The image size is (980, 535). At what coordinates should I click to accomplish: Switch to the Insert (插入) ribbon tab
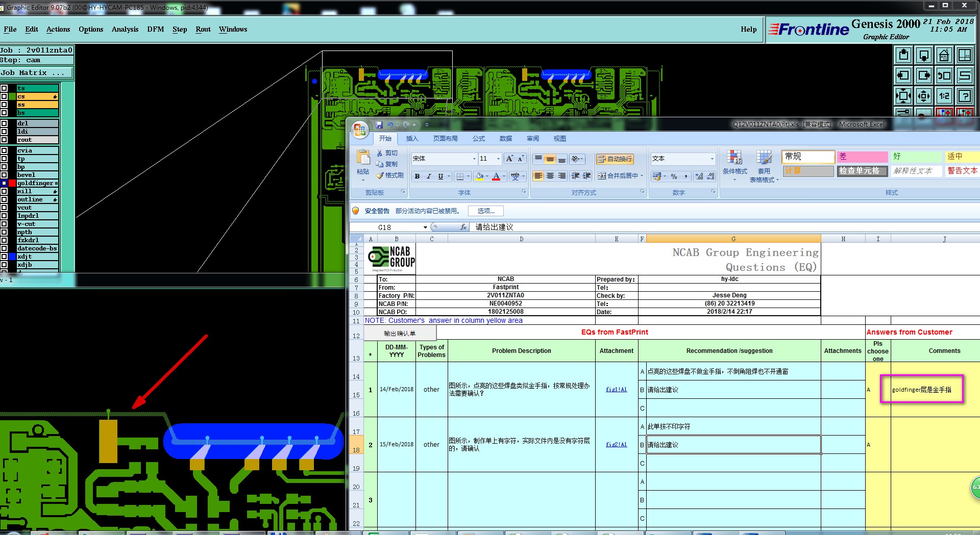[x=412, y=139]
